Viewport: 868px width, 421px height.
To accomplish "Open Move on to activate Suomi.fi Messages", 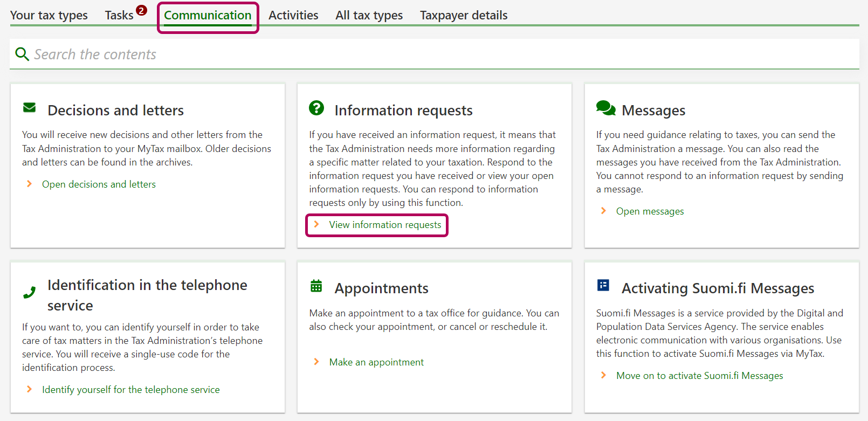I will pos(699,376).
